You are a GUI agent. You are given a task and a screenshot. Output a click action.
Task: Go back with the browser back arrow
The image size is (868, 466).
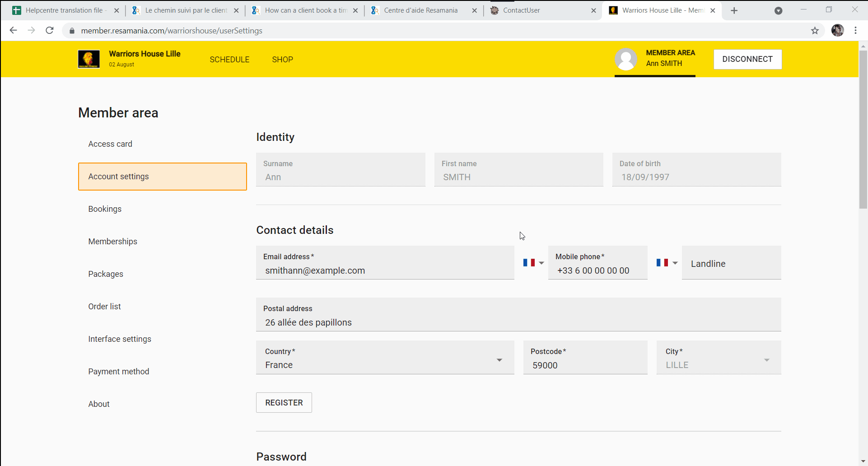[13, 30]
